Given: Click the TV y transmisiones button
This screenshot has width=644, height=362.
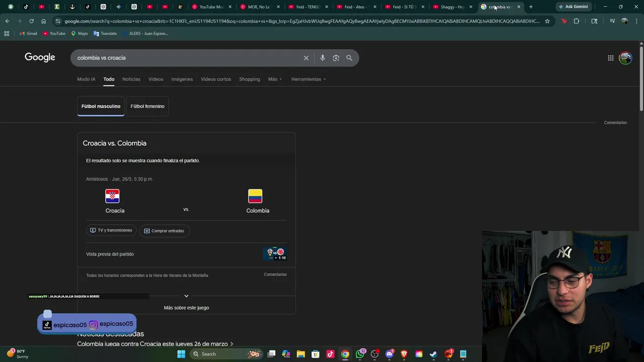Looking at the screenshot, I should (x=111, y=230).
